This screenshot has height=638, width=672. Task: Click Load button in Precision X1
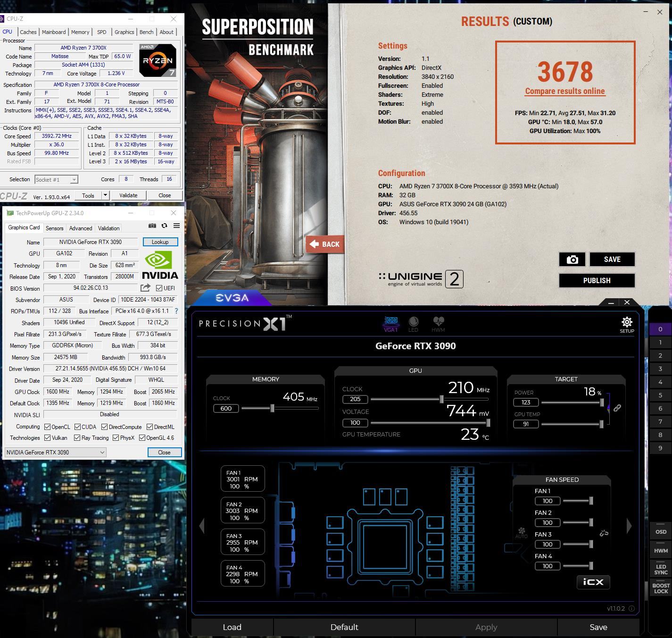pos(232,627)
